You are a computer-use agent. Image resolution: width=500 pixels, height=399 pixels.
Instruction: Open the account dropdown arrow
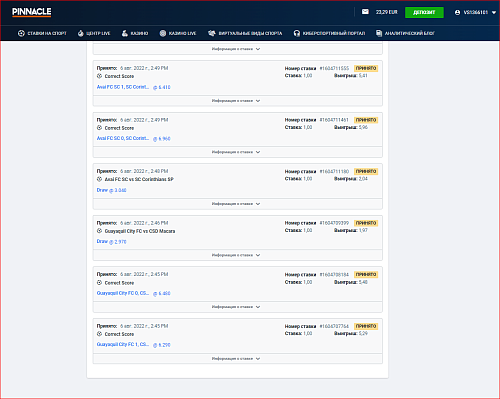(494, 13)
